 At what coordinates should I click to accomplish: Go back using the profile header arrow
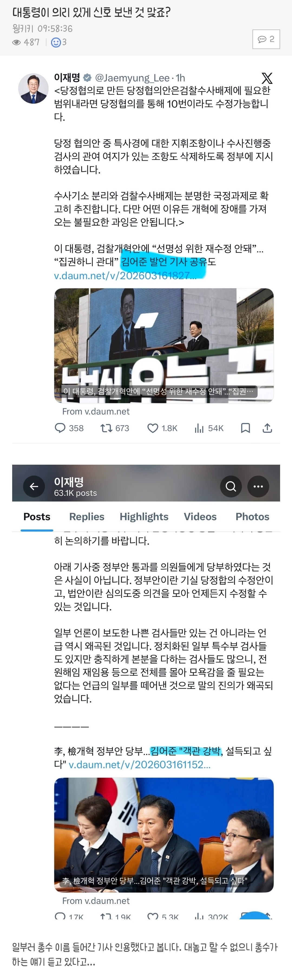[34, 486]
